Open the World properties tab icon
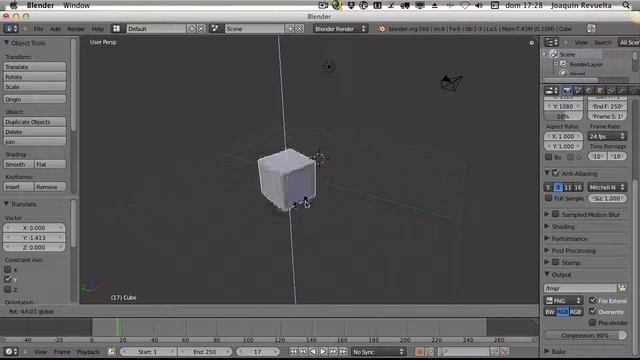 point(589,91)
